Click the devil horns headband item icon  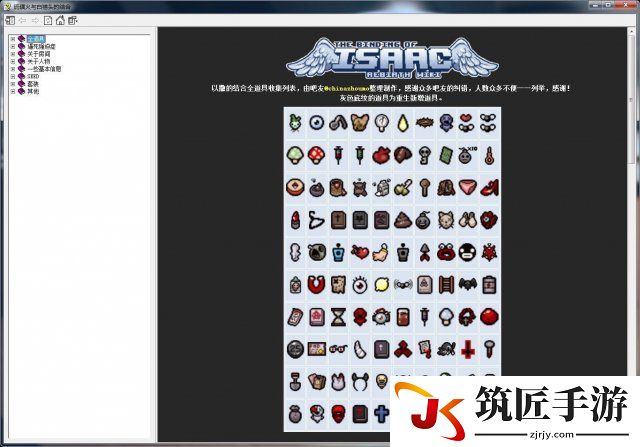(360, 383)
